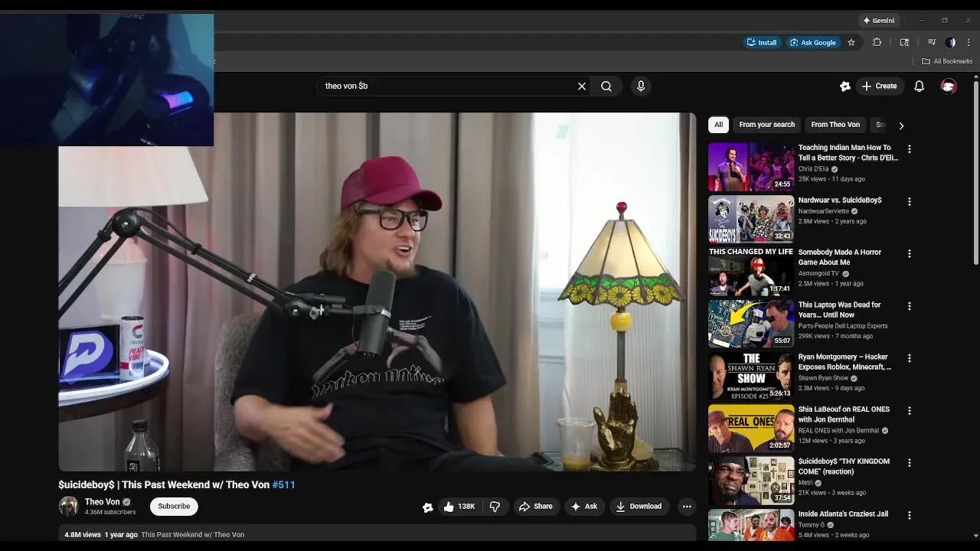Click the This Past Weekend w/ Theo Von description text
980x551 pixels.
[192, 535]
